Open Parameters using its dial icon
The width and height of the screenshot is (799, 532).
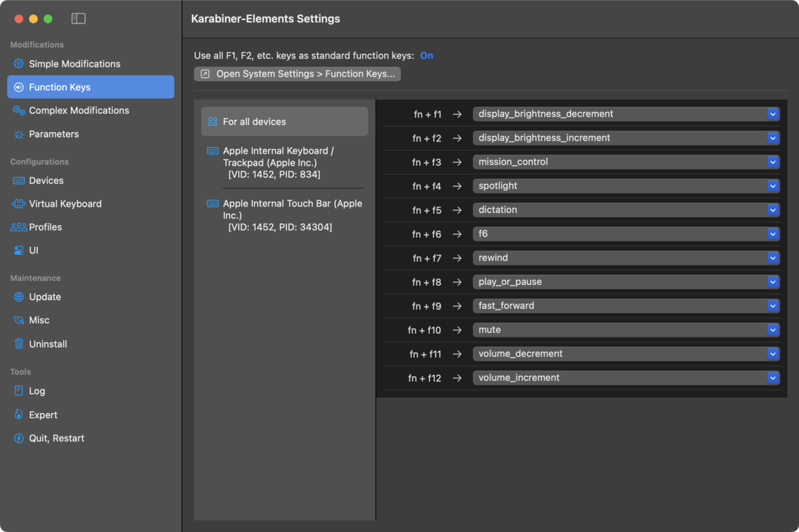click(19, 134)
